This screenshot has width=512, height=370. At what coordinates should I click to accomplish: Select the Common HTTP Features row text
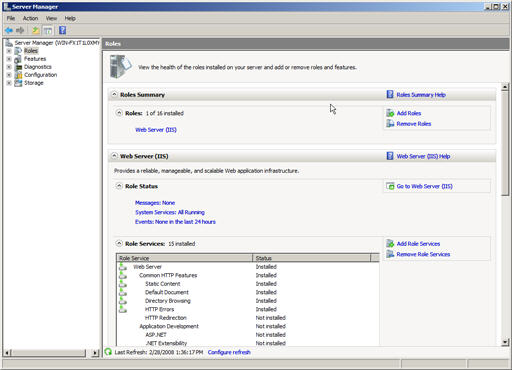pos(168,275)
